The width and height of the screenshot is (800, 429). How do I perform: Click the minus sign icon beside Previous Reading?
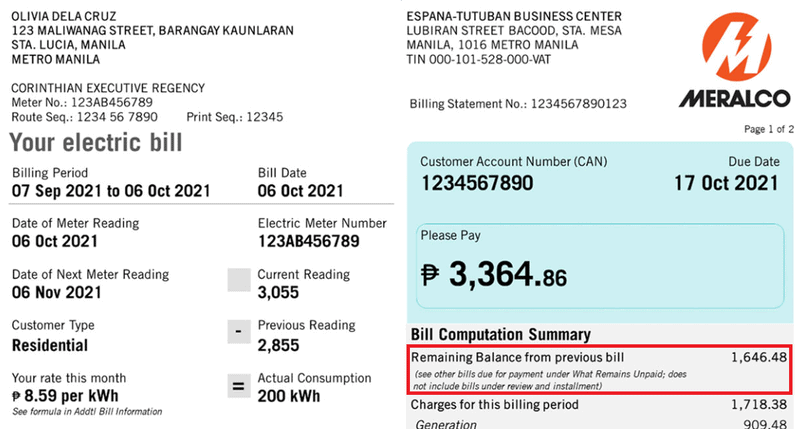coord(239,332)
